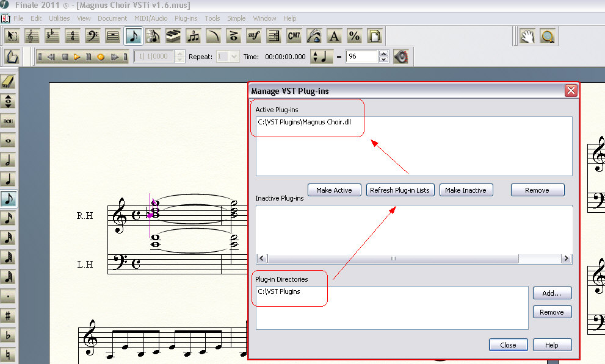Click Refresh Plug-in Lists
Screen dimensions: 605x364
[x=400, y=190]
